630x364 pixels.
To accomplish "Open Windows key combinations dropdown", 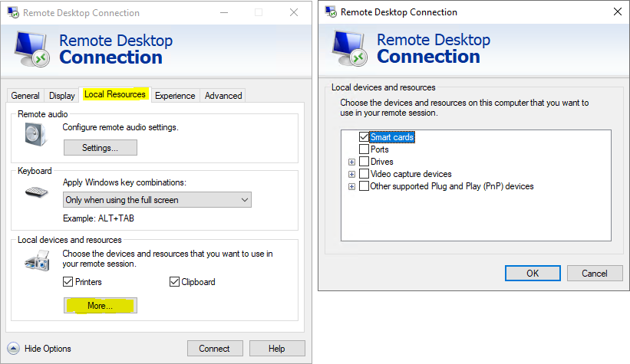I will (x=157, y=200).
